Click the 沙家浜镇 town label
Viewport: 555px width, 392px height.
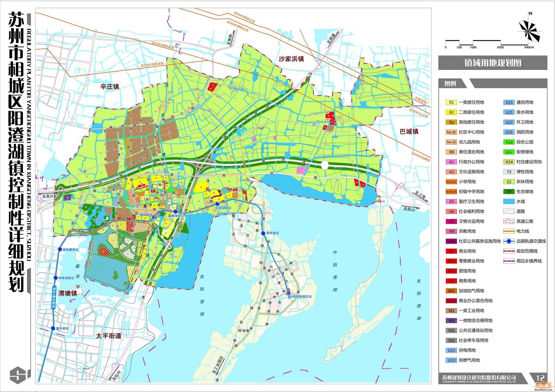[x=291, y=59]
